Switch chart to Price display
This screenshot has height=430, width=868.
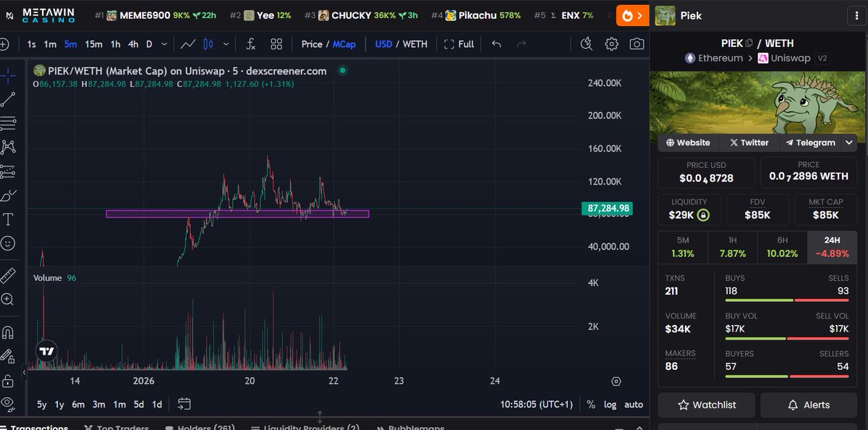coord(312,44)
